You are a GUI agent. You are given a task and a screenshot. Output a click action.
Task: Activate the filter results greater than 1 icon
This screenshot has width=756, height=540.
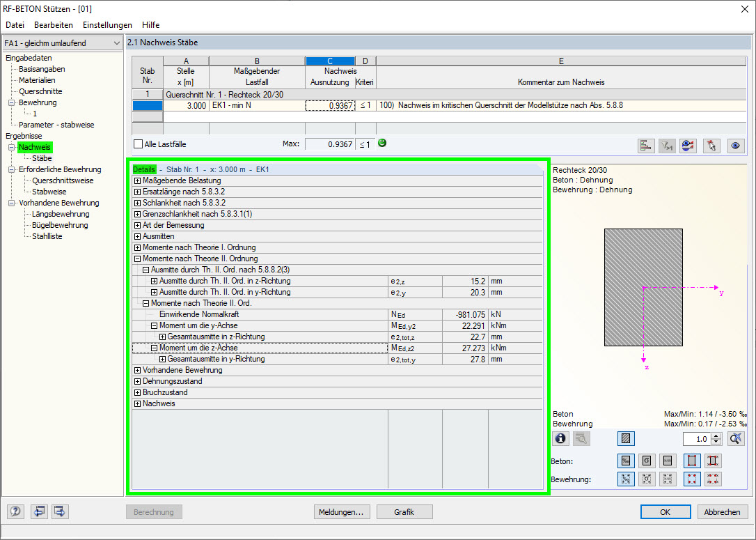pos(666,146)
